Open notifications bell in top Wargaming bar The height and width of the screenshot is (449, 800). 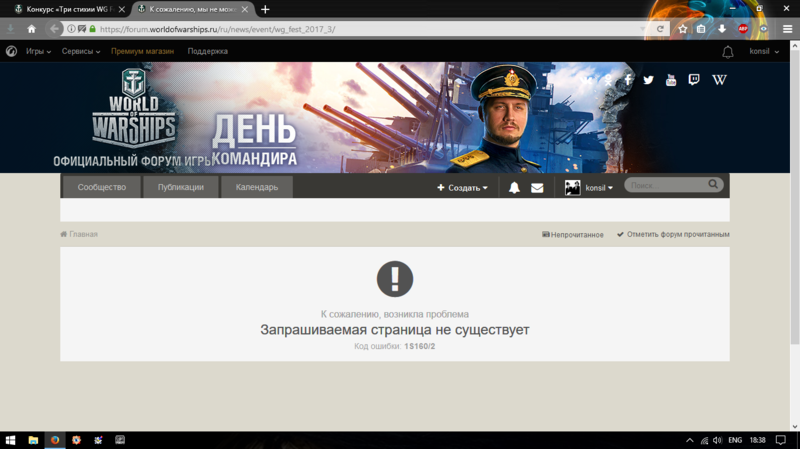728,52
